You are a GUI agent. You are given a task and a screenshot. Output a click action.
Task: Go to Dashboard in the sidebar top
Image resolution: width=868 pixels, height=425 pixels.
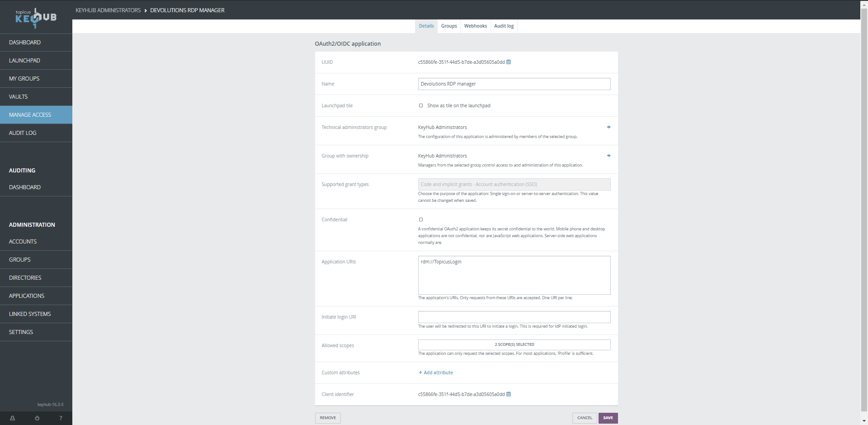point(36,43)
